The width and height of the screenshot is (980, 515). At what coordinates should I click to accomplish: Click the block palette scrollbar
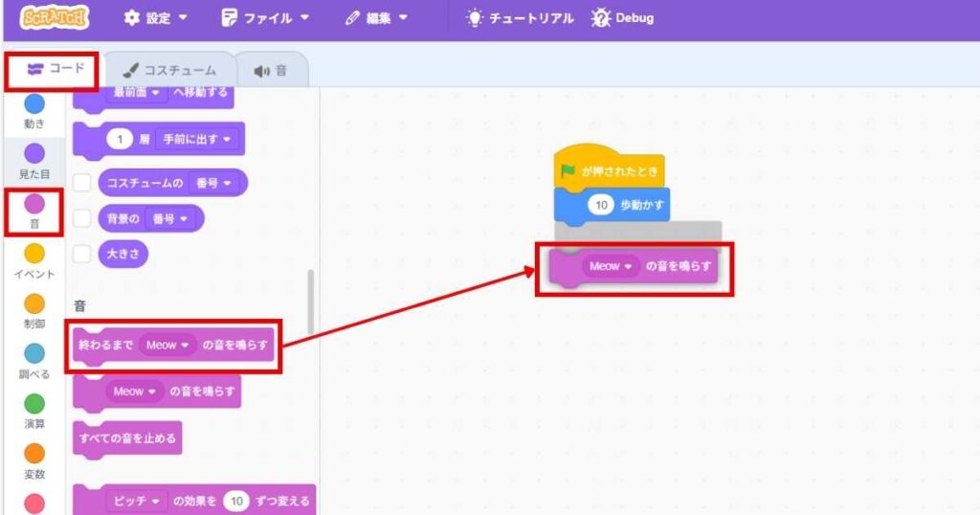311,303
